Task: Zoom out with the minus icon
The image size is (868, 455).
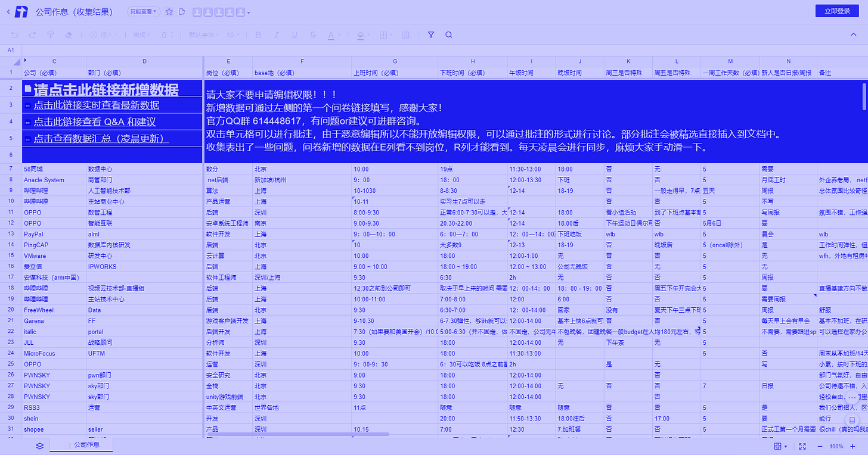Action: pyautogui.click(x=820, y=446)
